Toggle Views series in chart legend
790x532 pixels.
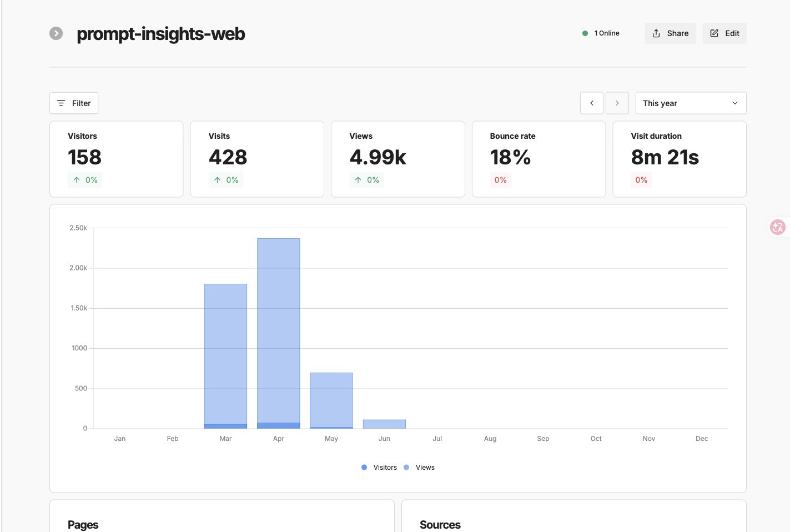pos(419,468)
